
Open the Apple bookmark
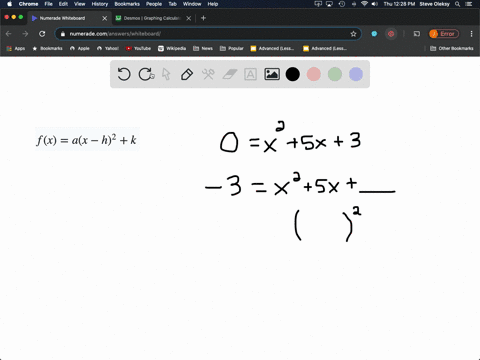(80, 48)
